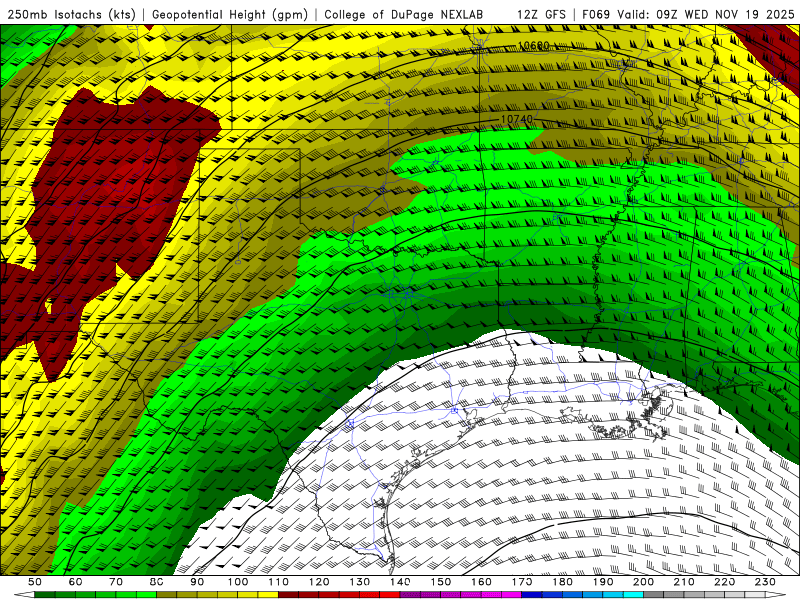Click the 220 value on the color scale
Viewport: 800px width, 600px height.
tap(724, 582)
